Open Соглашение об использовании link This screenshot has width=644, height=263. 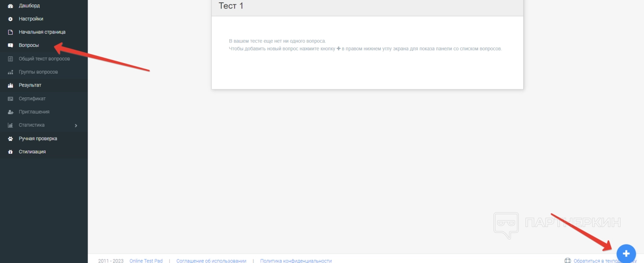[x=211, y=261]
